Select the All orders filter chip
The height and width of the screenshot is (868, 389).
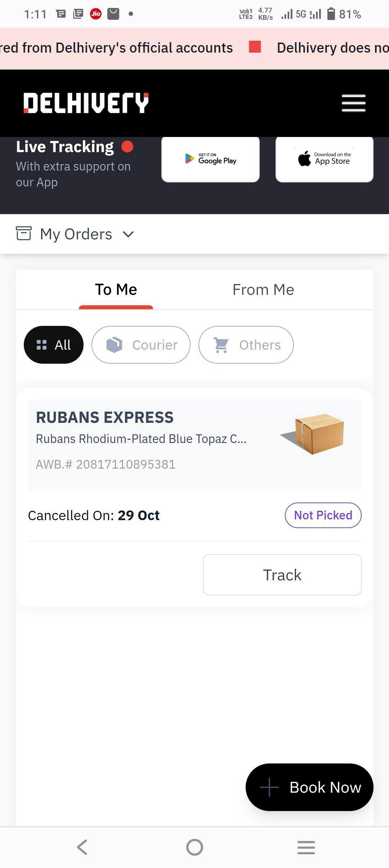[x=54, y=345]
